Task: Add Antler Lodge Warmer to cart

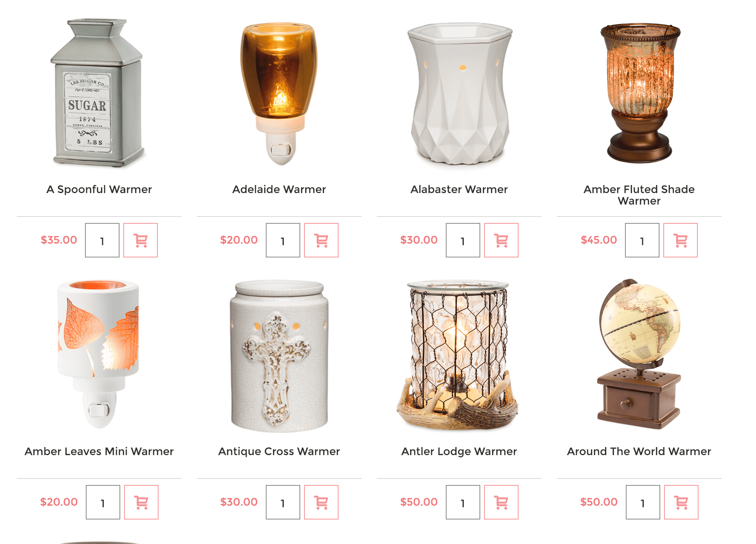Action: point(501,502)
